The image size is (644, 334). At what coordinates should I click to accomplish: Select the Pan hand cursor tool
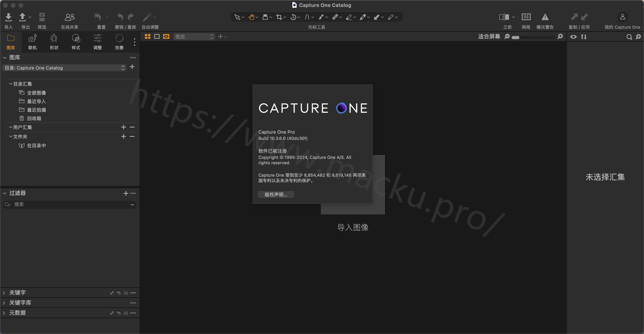pos(251,17)
